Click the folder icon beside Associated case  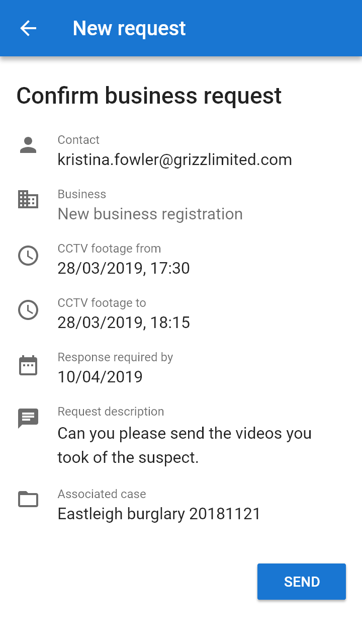[x=28, y=499]
